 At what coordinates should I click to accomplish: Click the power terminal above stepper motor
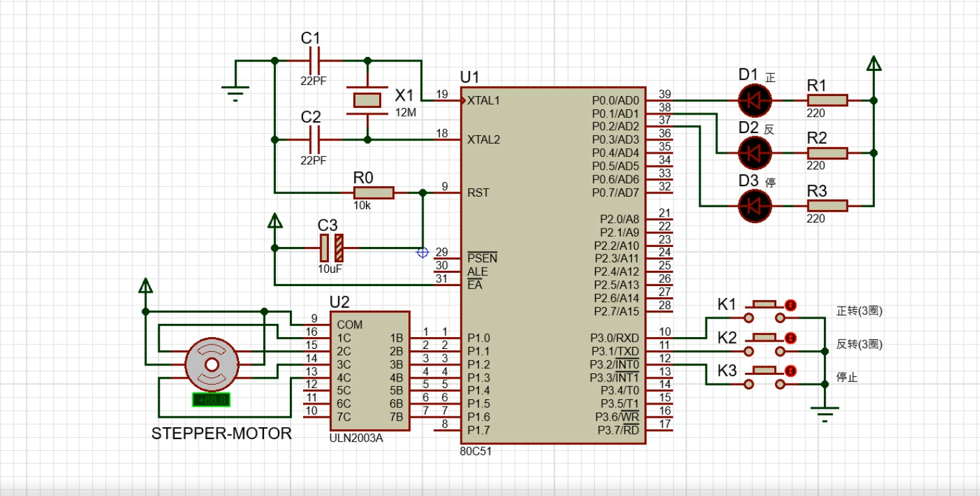[146, 286]
